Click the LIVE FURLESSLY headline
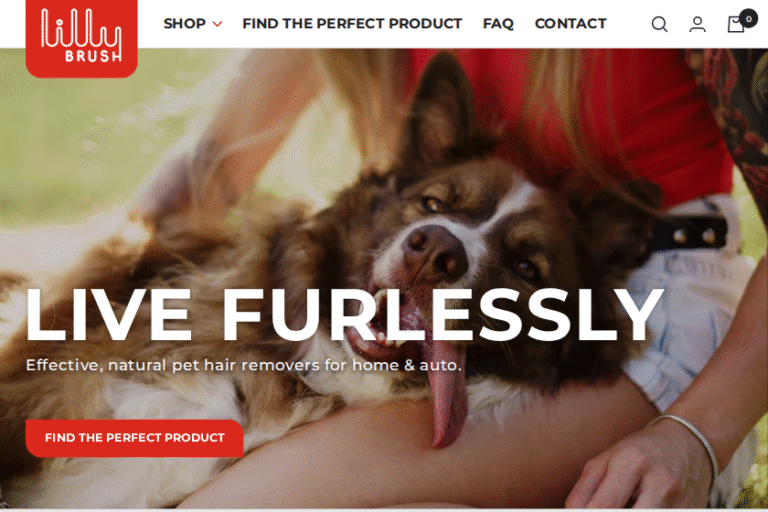 (x=344, y=315)
